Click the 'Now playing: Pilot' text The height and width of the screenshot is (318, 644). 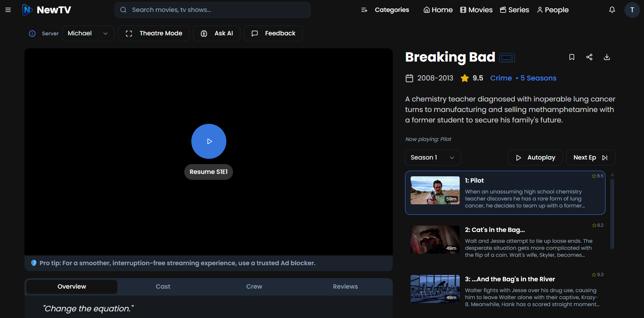(428, 139)
